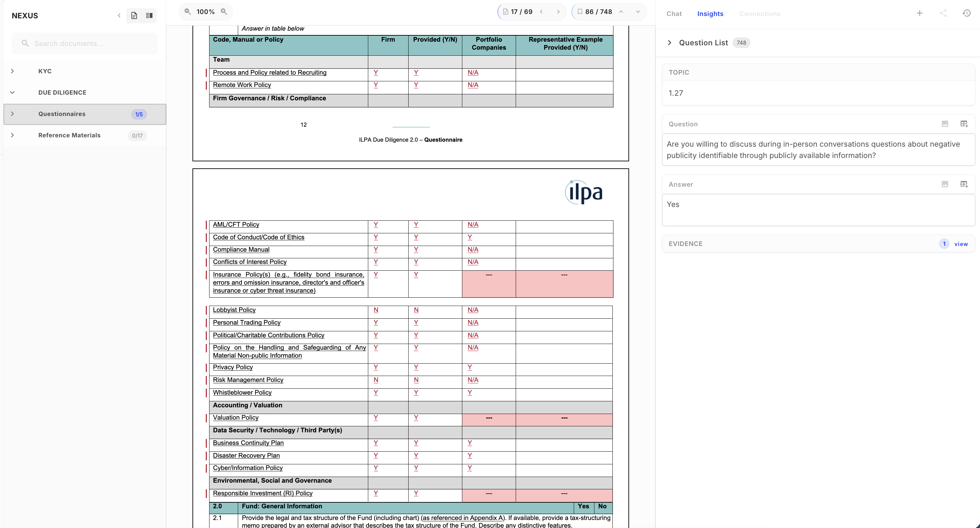
Task: Click the view link next to Evidence
Action: [x=961, y=244]
